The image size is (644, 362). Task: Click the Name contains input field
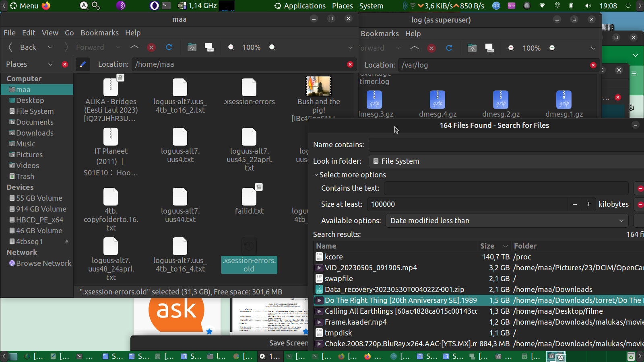pos(505,145)
